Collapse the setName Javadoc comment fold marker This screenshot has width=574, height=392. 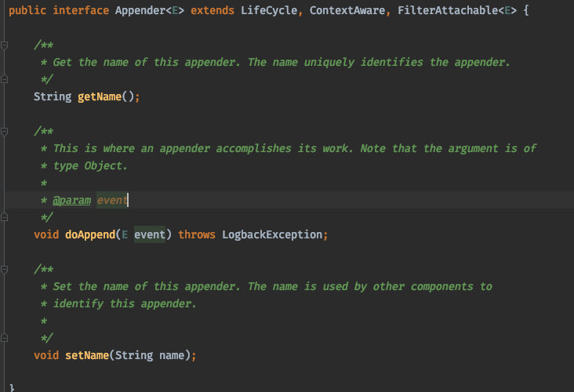point(5,270)
